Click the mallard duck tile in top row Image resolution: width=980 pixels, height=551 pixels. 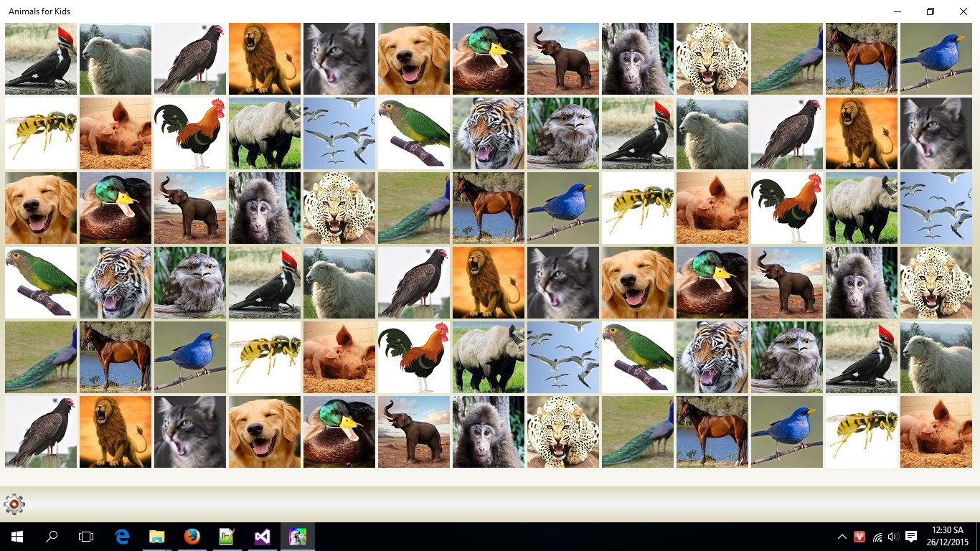488,58
